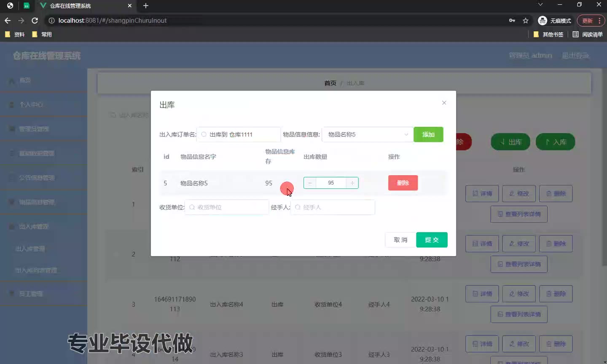Expand 物品信息管理 sidebar menu
607x364 pixels.
click(x=43, y=202)
